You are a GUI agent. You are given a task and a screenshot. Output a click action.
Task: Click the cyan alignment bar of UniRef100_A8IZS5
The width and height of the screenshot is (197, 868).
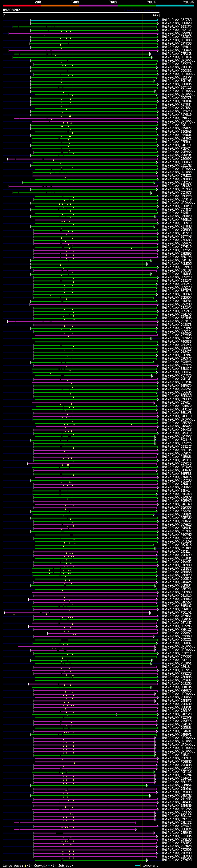[94, 20]
